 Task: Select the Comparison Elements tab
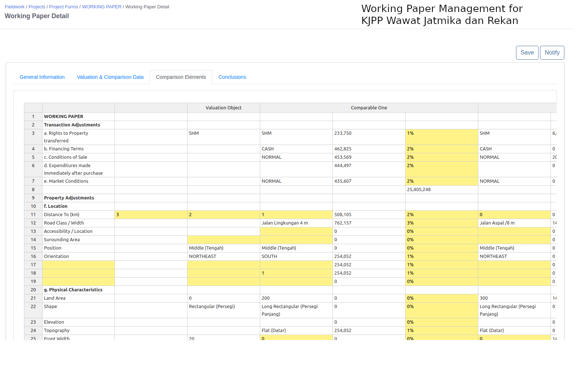181,77
